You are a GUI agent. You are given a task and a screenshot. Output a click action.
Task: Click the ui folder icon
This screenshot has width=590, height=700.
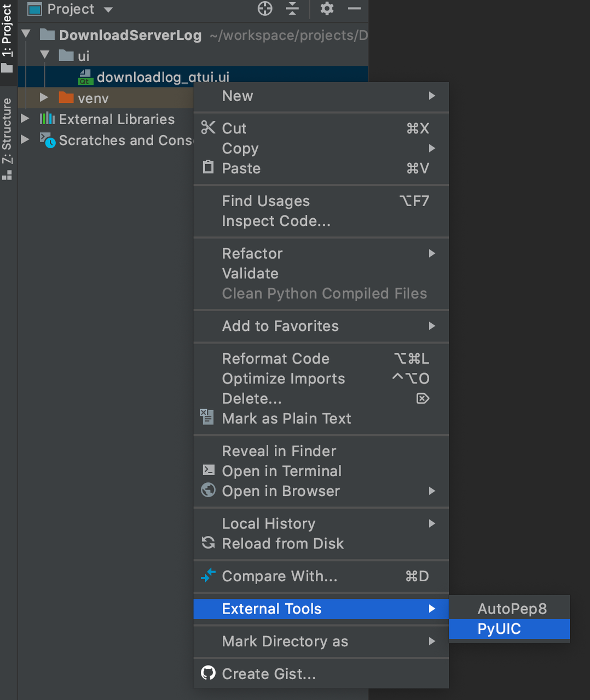(66, 55)
